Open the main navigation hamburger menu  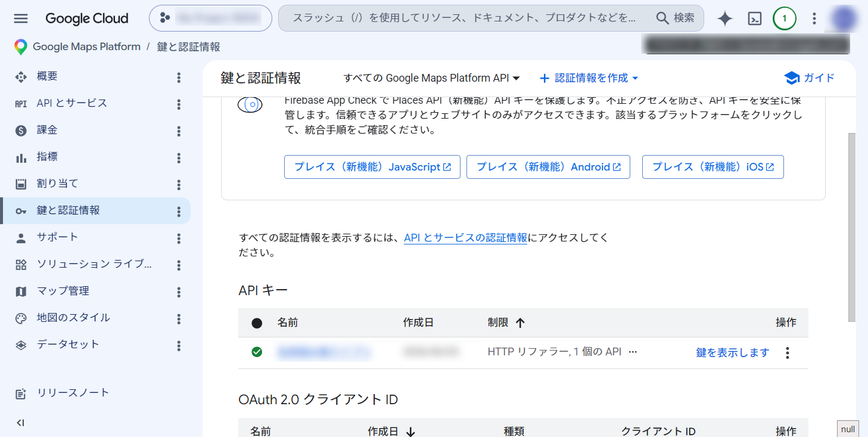(x=21, y=18)
